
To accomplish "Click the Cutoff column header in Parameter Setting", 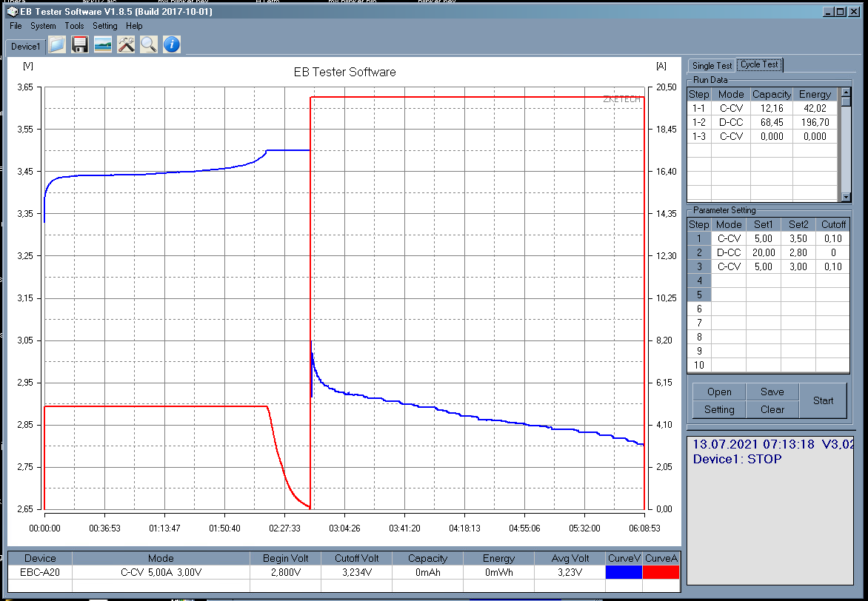I will [x=833, y=224].
